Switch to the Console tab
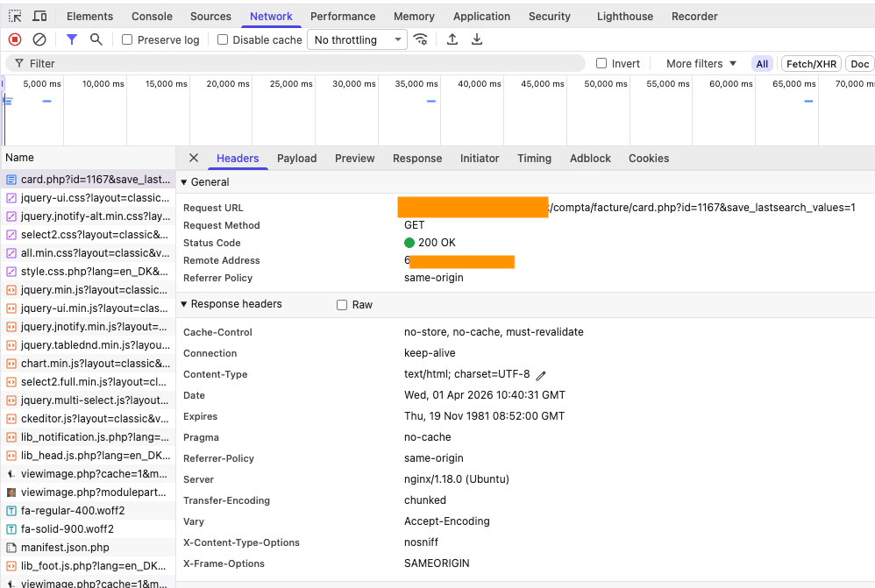This screenshot has width=875, height=588. coord(152,17)
